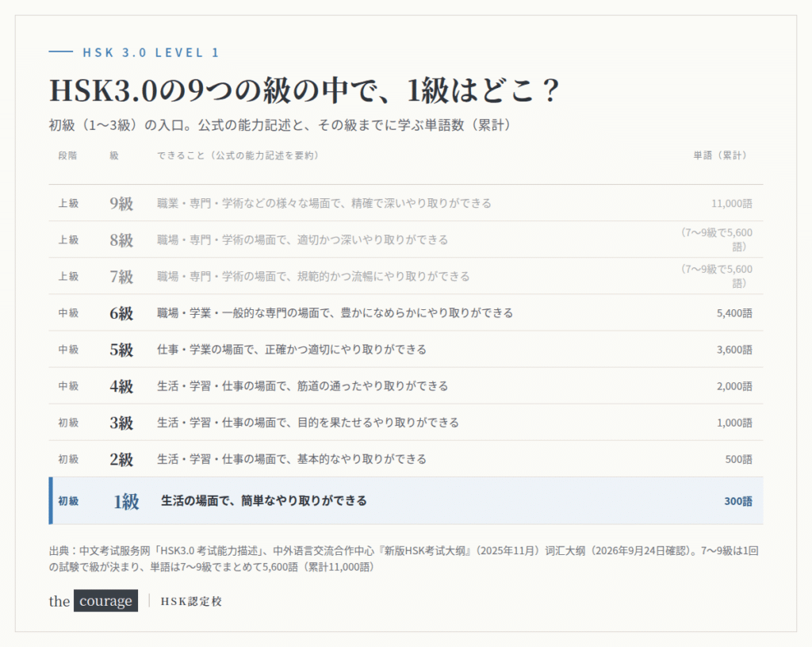The image size is (812, 647).
Task: Click the '級' column header
Action: [x=114, y=155]
